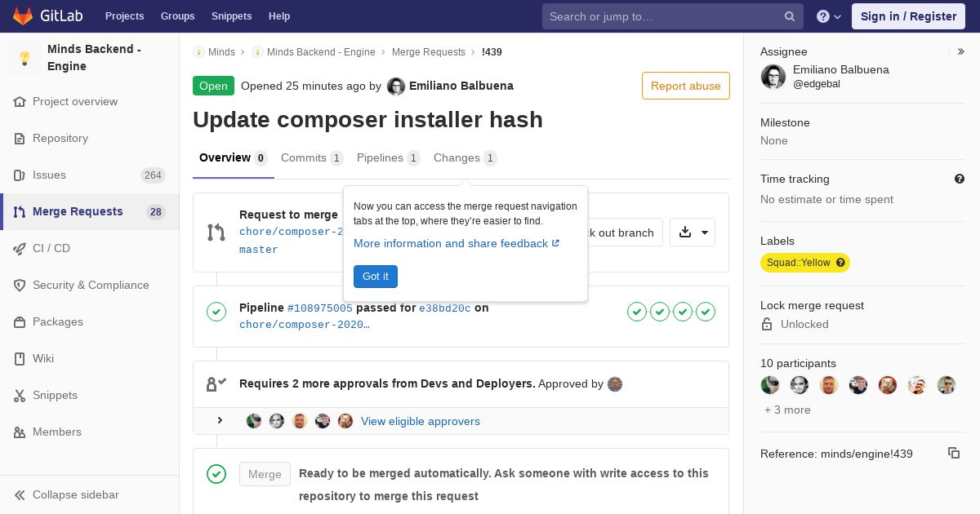Switch to the Changes tab
The width and height of the screenshot is (980, 514).
click(x=465, y=158)
